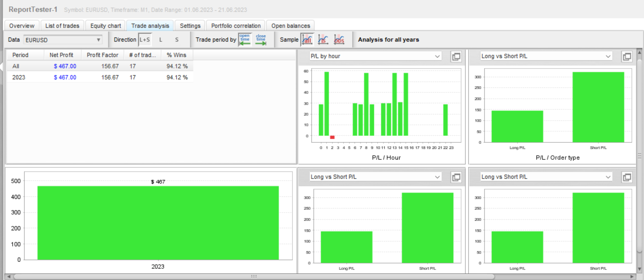Image resolution: width=644 pixels, height=280 pixels.
Task: Toggle direction to Short only (S)
Action: click(x=177, y=40)
